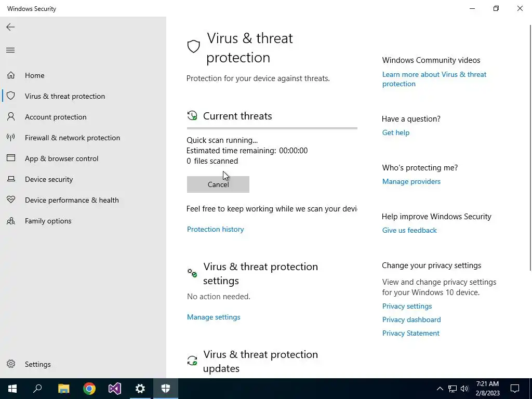Open the Windows Start menu
The image size is (532, 399).
point(12,389)
